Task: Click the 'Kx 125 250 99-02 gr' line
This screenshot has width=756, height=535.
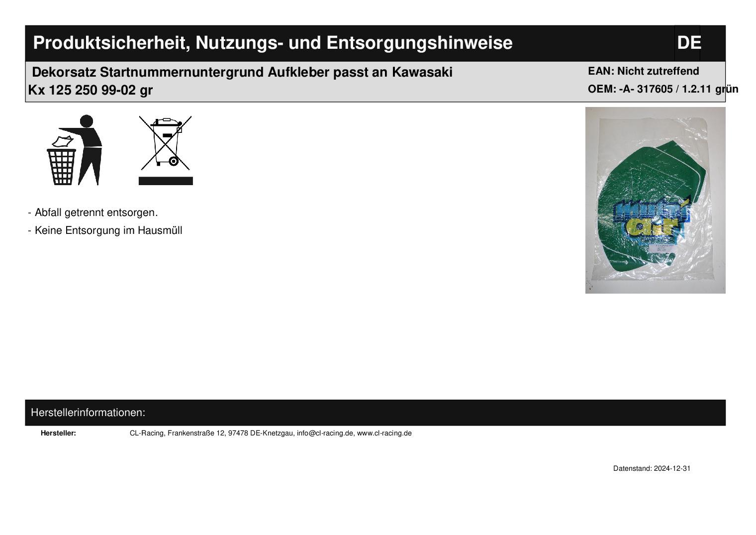Action: pyautogui.click(x=91, y=90)
